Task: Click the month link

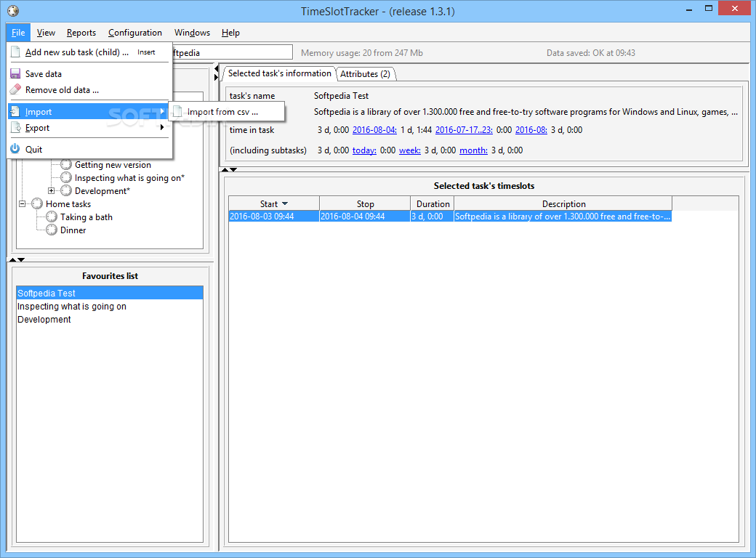Action: point(473,150)
